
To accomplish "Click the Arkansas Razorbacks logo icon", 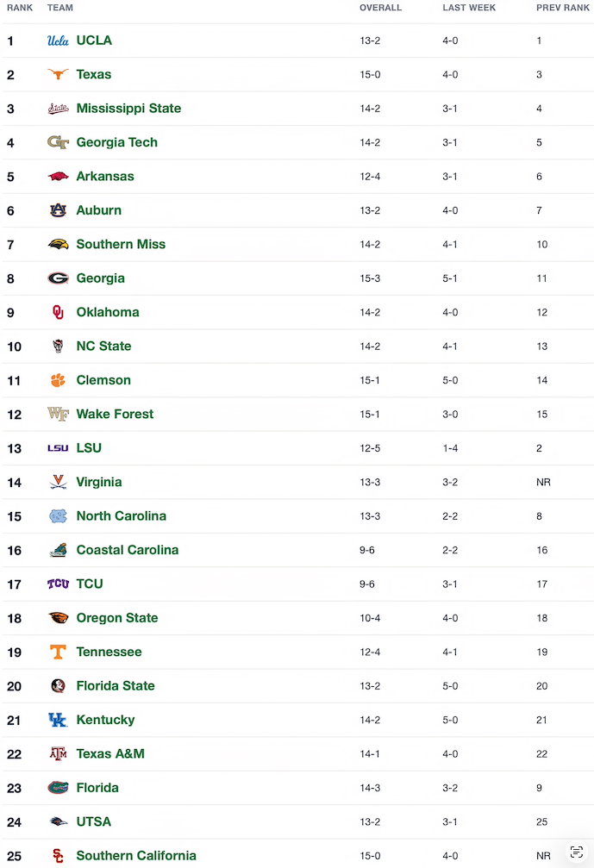I will tap(58, 177).
